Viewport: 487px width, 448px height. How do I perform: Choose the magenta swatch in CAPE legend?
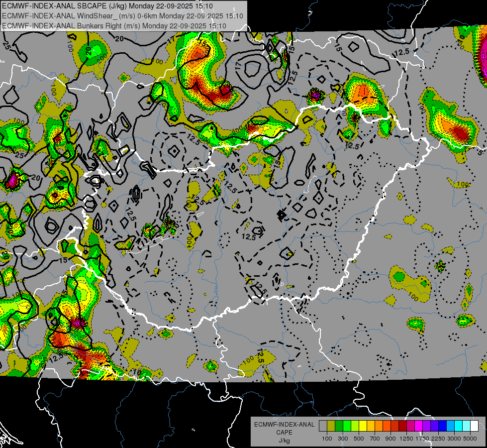click(x=418, y=426)
